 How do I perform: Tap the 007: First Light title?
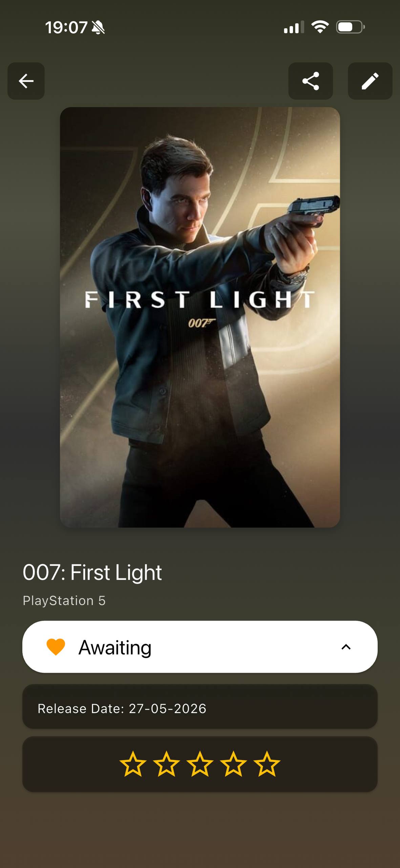pos(92,573)
